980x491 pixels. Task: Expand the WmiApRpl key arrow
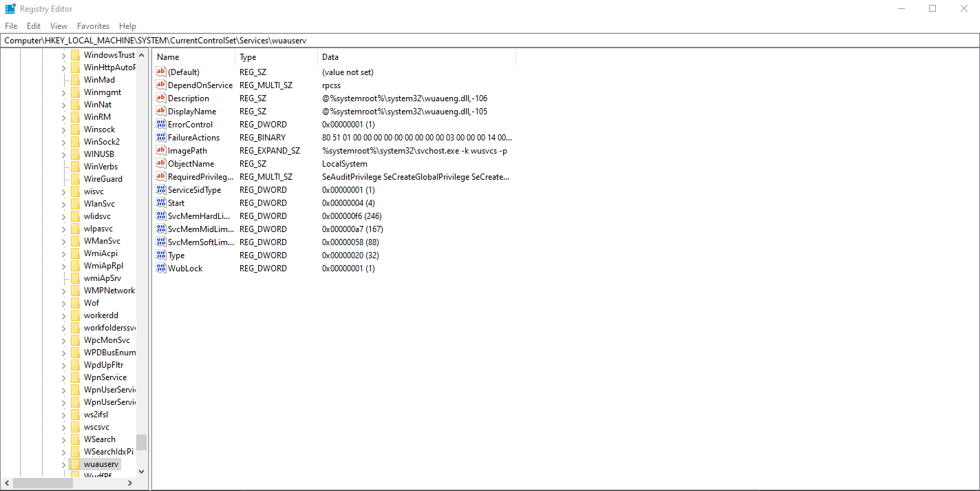point(63,266)
